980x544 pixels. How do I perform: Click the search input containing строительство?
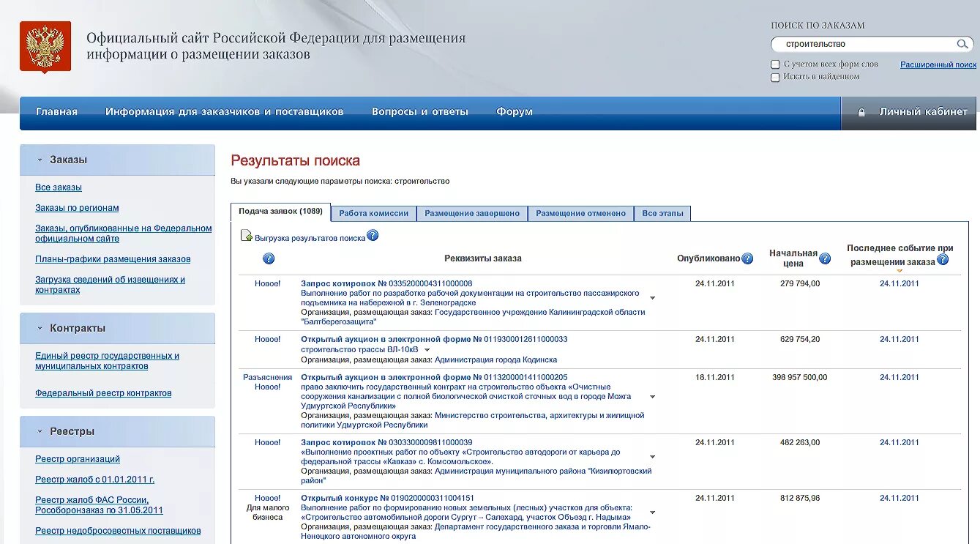[864, 44]
